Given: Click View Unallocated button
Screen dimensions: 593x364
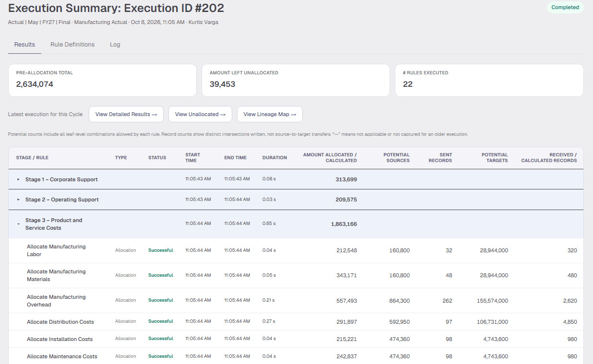Looking at the screenshot, I should [x=200, y=114].
